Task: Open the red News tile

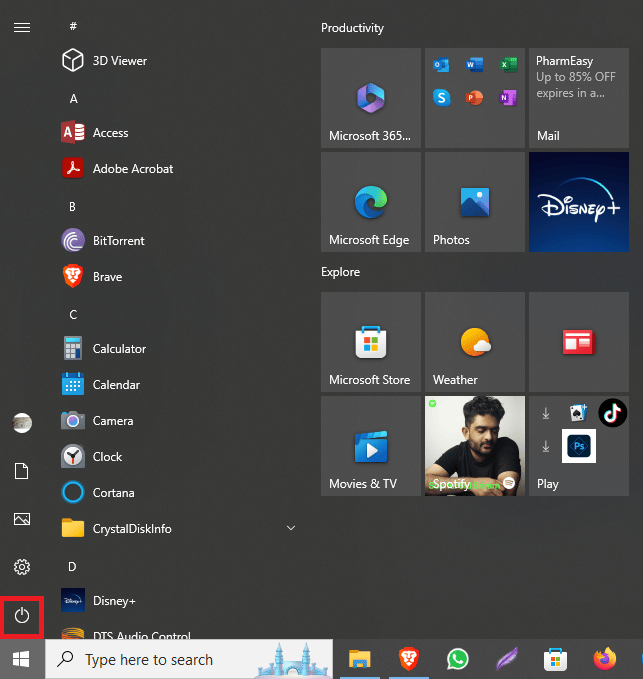Action: (x=579, y=342)
